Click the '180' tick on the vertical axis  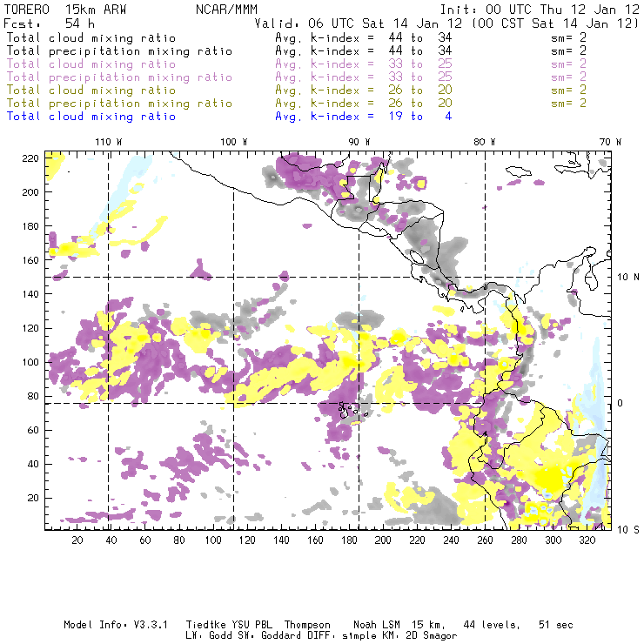(x=30, y=226)
